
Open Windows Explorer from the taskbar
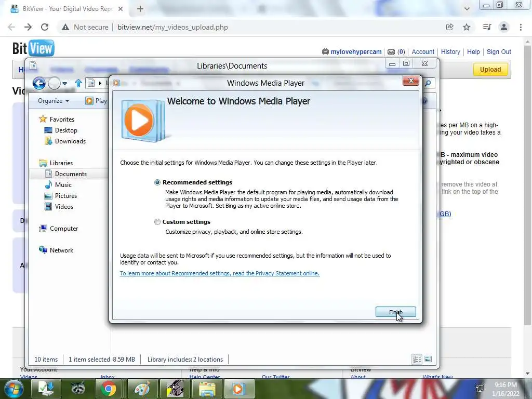pos(207,389)
